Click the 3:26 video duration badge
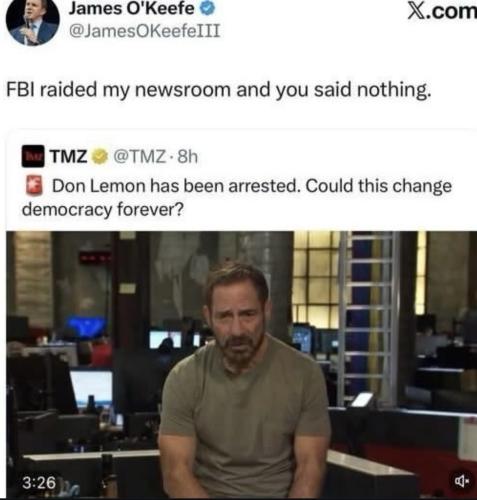The height and width of the screenshot is (500, 477). click(x=39, y=482)
